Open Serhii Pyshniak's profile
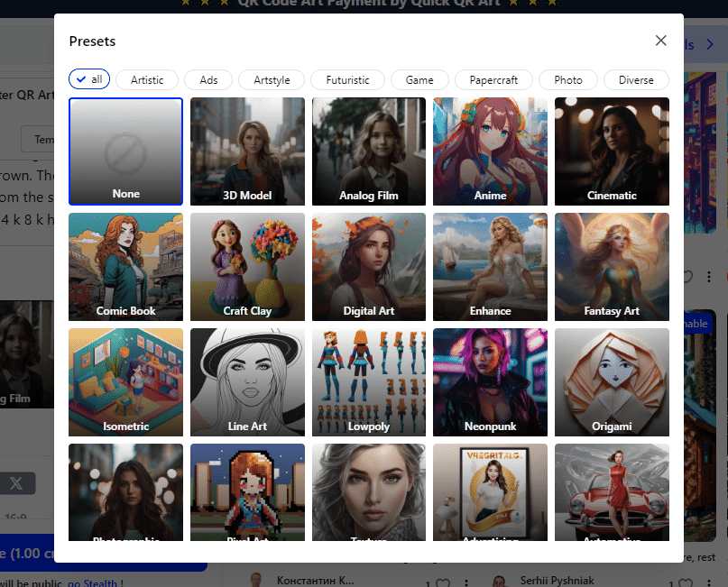Viewport: 728px width, 587px height. tap(557, 581)
